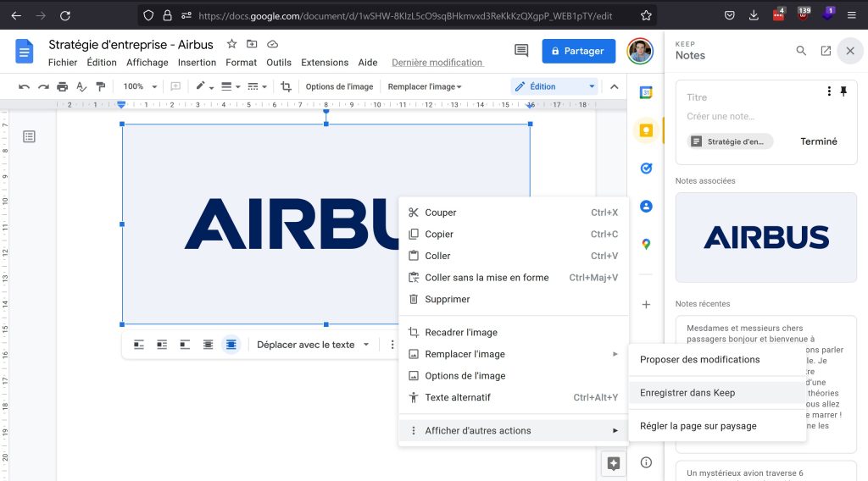The image size is (868, 481).
Task: Select behind text image option
Action: 209,345
